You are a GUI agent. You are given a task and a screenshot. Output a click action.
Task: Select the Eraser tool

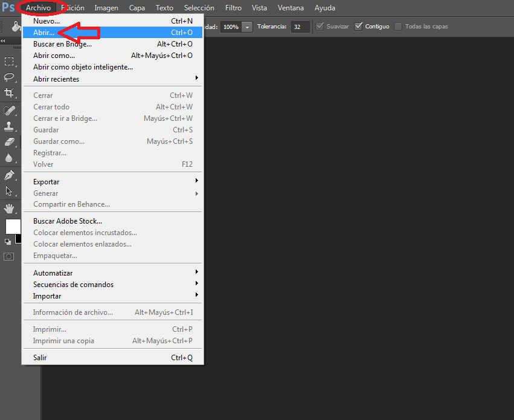coord(9,142)
